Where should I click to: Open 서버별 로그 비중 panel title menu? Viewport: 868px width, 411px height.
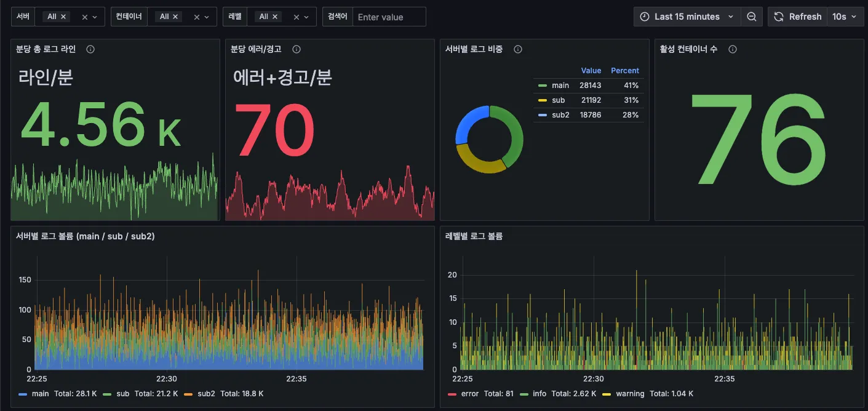tap(474, 49)
